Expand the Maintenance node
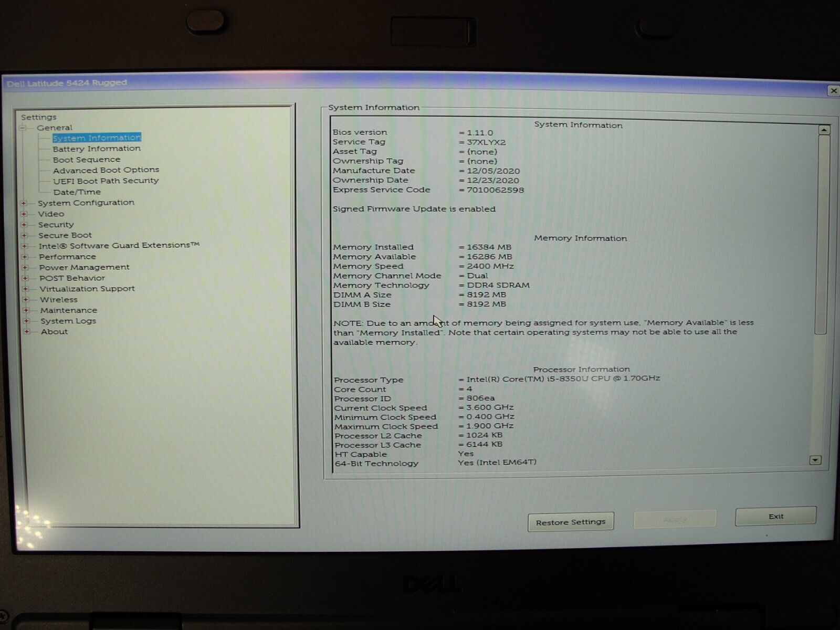The height and width of the screenshot is (630, 840). (26, 310)
